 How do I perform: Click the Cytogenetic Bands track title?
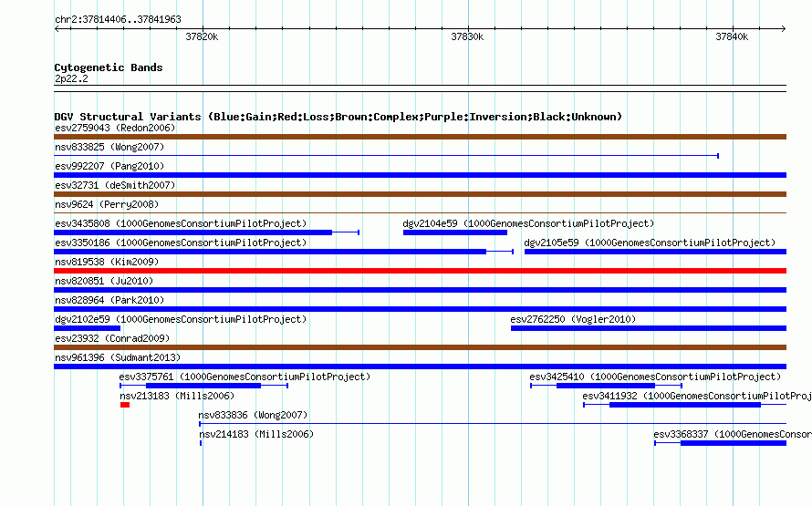point(109,67)
